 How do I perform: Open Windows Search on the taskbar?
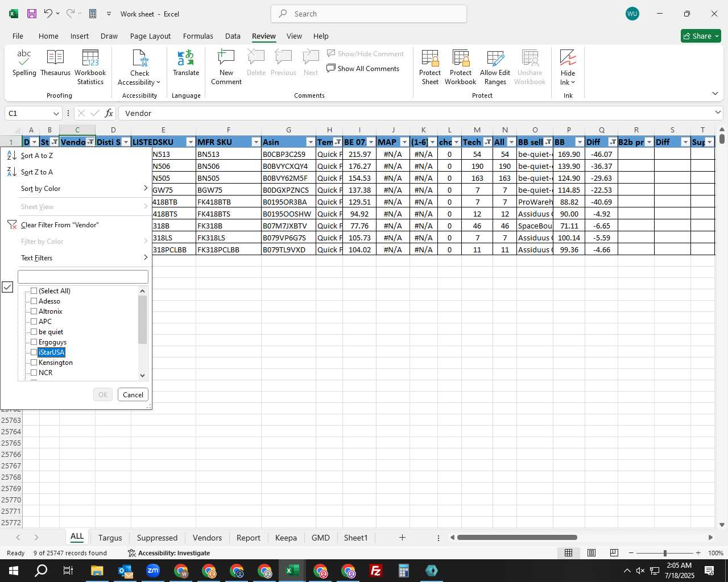[41, 571]
